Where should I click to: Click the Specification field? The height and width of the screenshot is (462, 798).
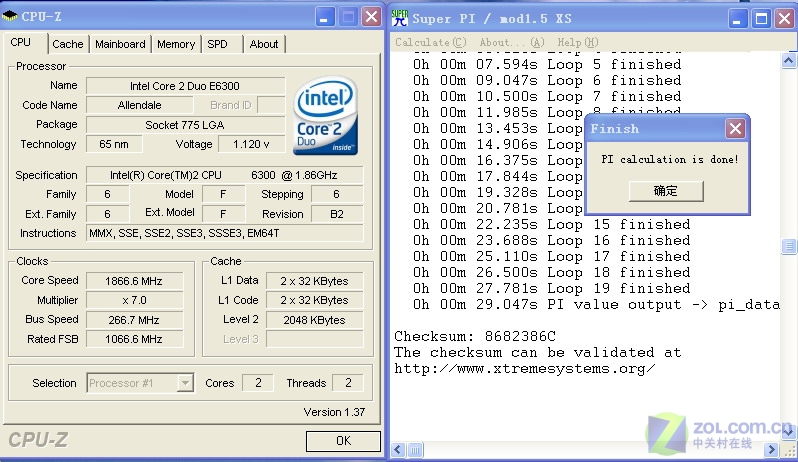coord(224,175)
